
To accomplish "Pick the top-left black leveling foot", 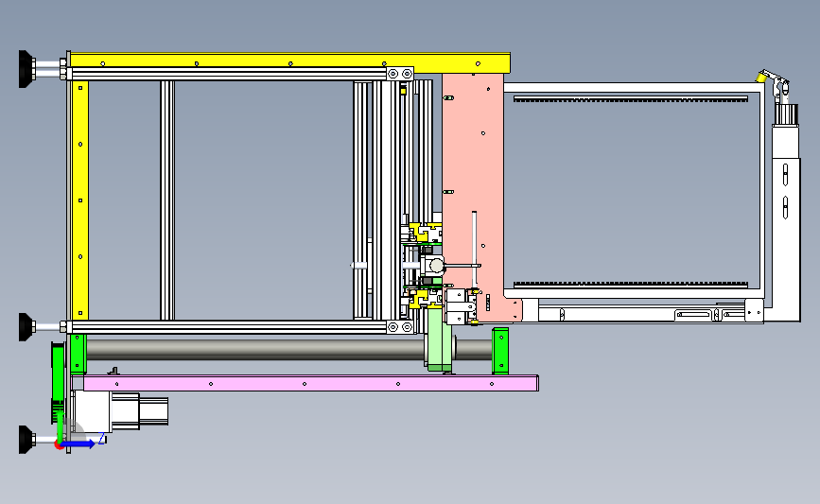I will click(x=26, y=69).
